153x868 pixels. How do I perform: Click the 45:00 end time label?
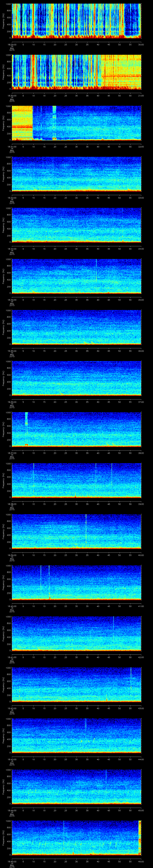pyautogui.click(x=141, y=810)
